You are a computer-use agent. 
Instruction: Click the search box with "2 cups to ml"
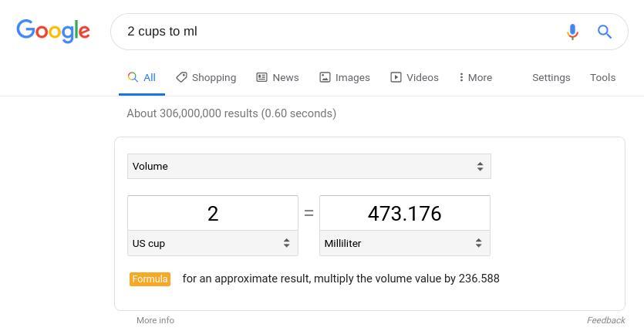click(332, 32)
